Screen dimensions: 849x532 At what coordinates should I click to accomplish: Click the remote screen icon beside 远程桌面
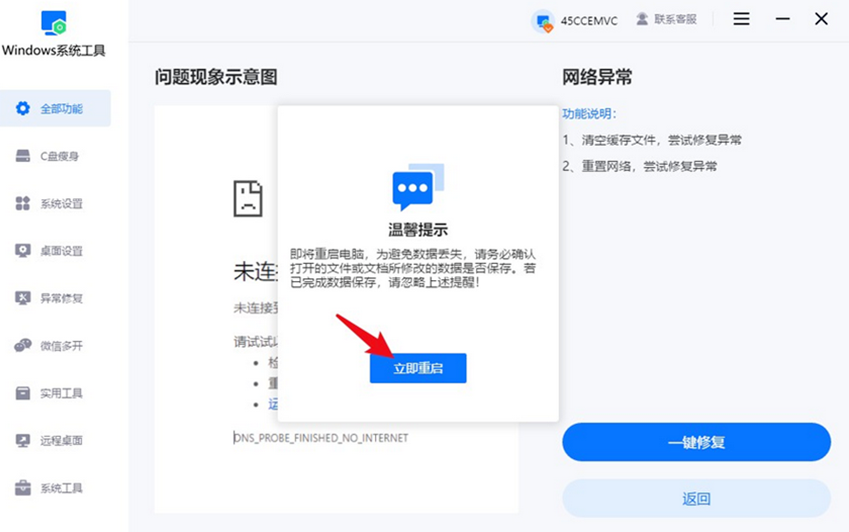click(x=23, y=441)
